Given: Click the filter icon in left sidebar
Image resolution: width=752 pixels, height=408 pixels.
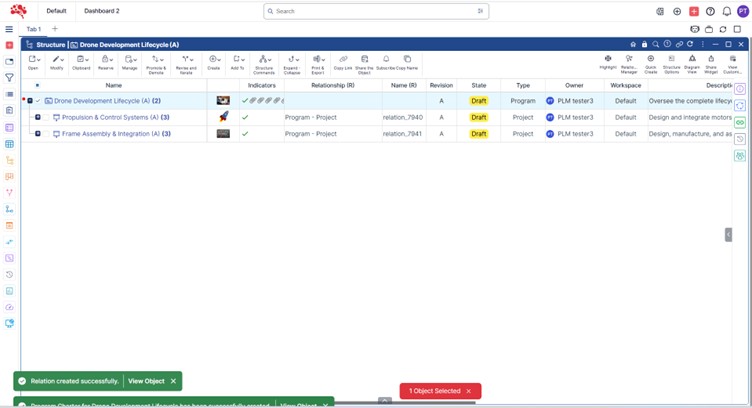Looking at the screenshot, I should pos(9,78).
